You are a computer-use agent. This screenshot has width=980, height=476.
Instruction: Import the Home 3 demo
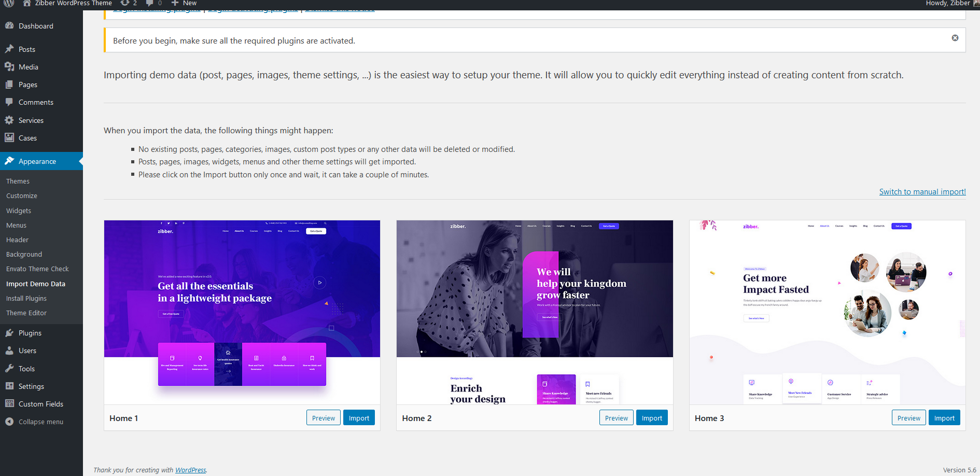coord(944,418)
